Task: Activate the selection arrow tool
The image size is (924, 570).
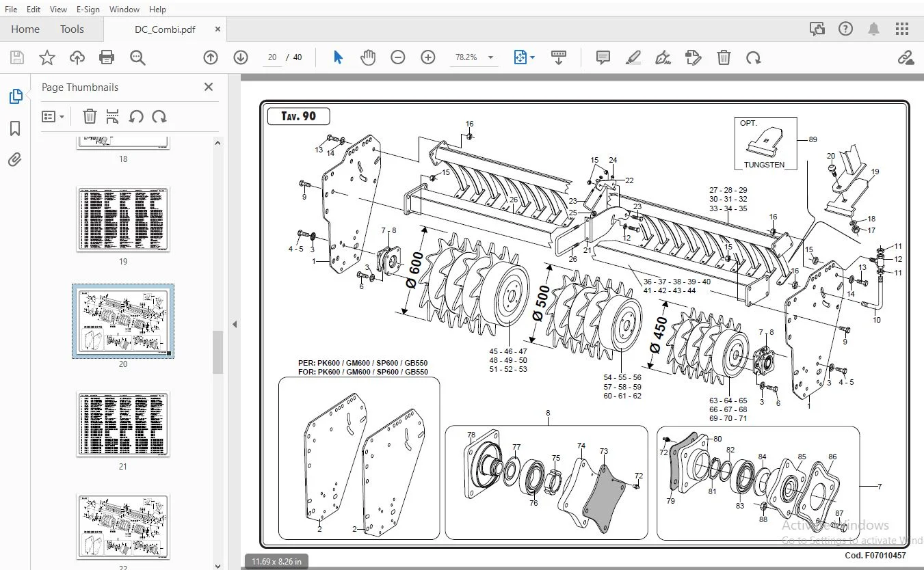Action: 338,57
